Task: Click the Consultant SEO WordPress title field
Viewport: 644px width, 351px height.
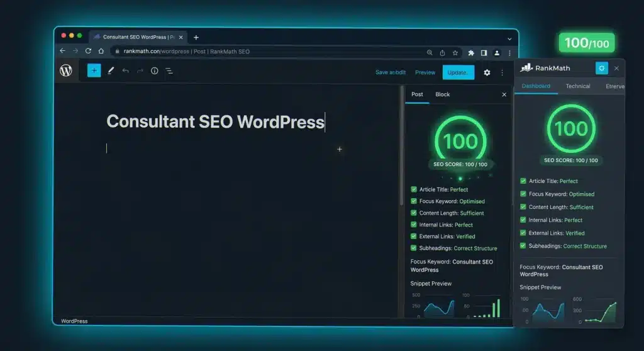Action: coord(216,121)
